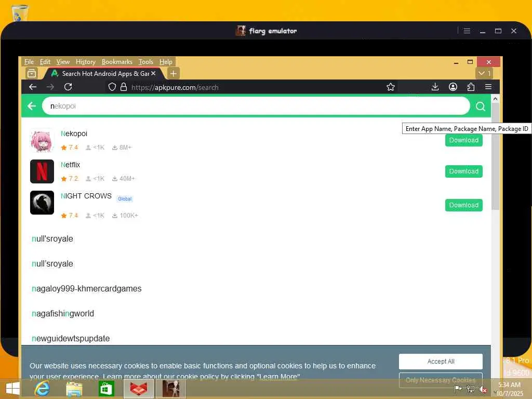The image size is (532, 399).
Task: Click the muted volume tray icon
Action: (483, 390)
